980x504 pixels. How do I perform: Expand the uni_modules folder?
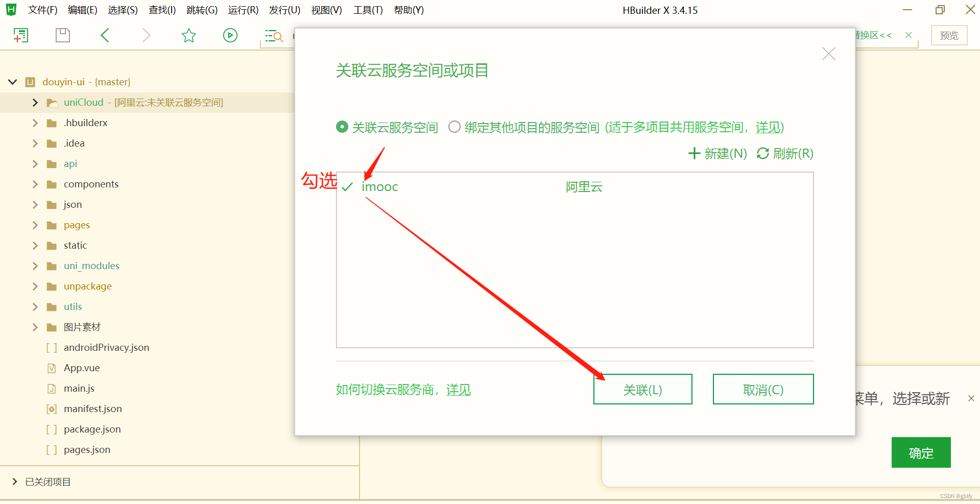[x=35, y=266]
